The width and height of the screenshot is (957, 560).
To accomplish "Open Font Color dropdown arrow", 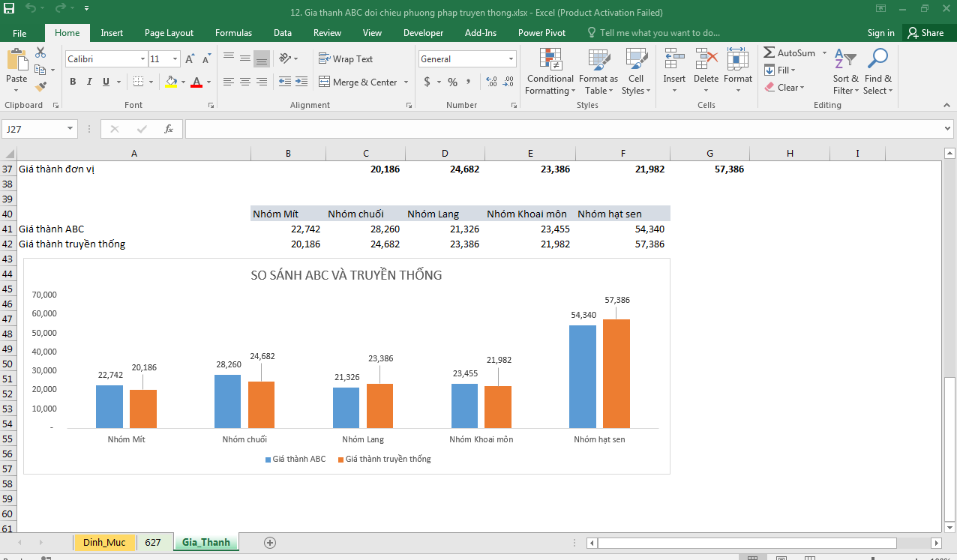I will tap(208, 82).
